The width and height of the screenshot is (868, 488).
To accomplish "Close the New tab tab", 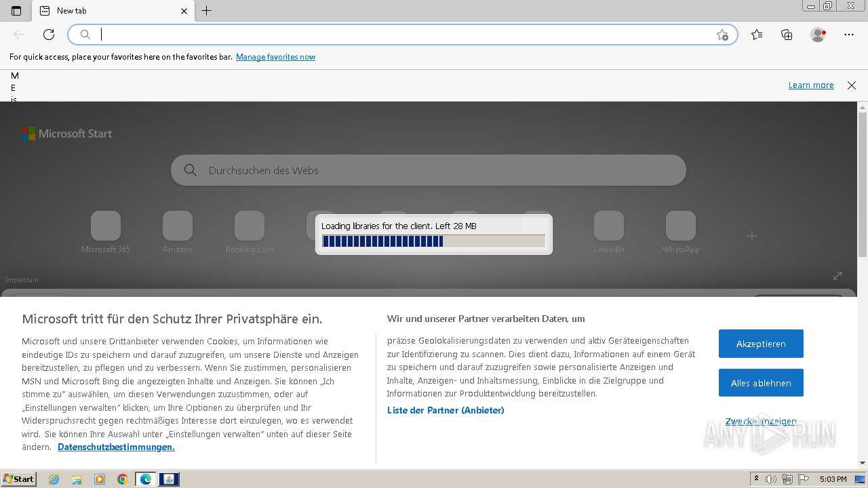I will [x=184, y=11].
